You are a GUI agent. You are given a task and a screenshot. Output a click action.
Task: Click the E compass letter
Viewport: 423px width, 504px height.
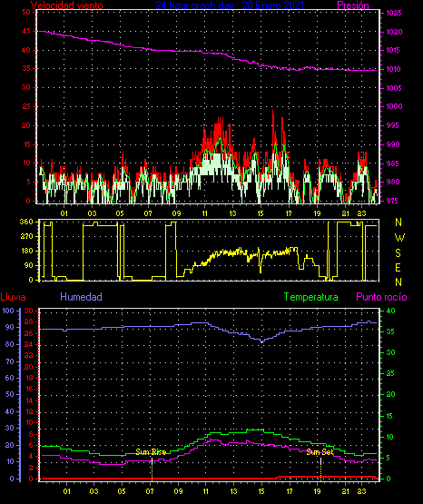398,267
